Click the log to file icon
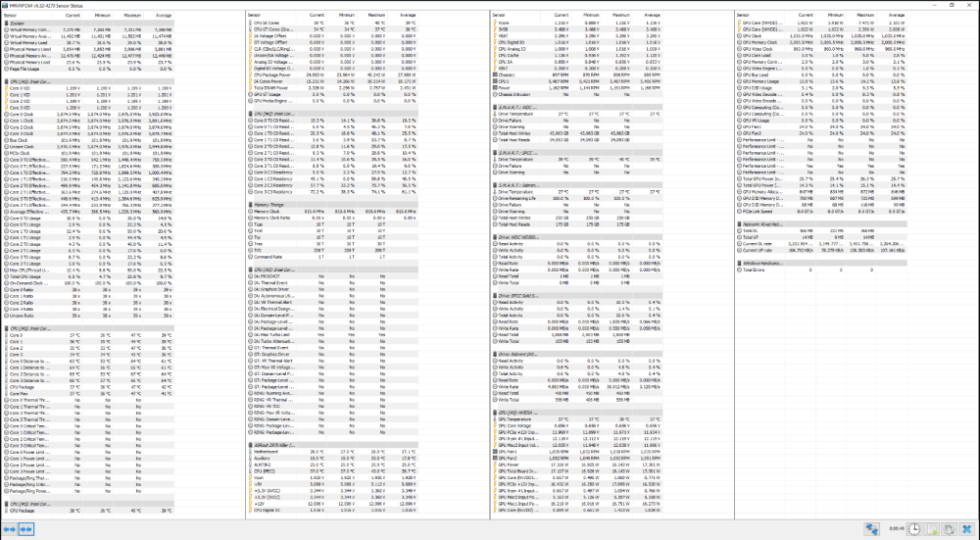Screen dimensions: 980x540 (929, 529)
